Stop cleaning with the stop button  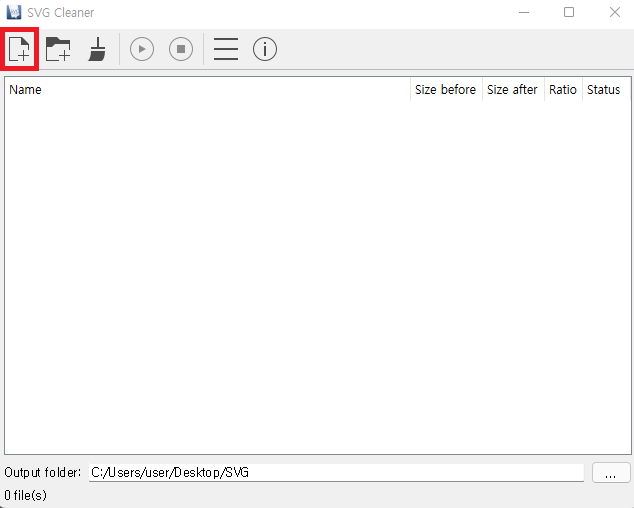(181, 49)
